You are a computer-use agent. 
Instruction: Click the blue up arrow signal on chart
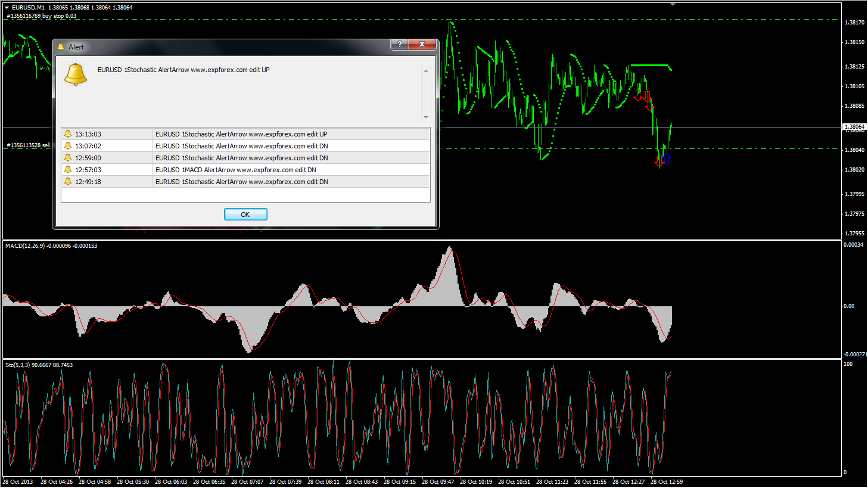667,158
